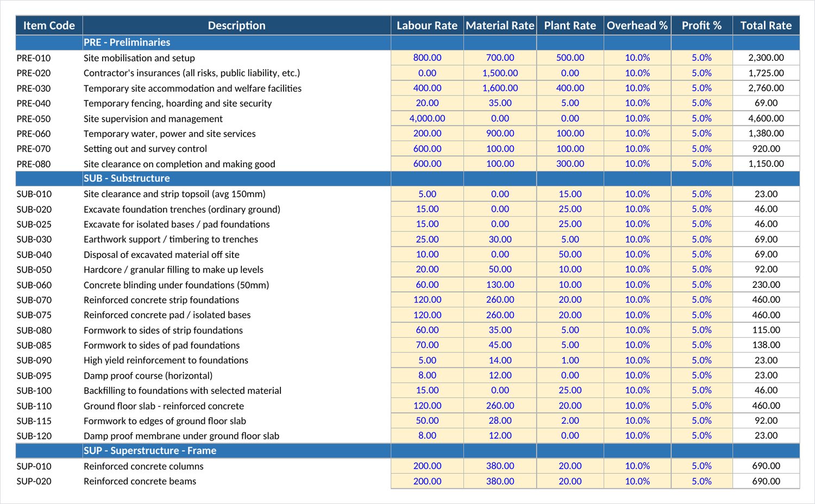Click the Material Rate header cell
Viewport: 815px width, 504px height.
pyautogui.click(x=500, y=26)
